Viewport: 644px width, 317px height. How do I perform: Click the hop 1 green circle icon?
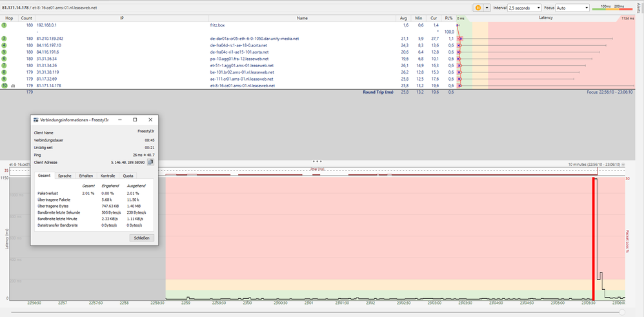pos(4,25)
